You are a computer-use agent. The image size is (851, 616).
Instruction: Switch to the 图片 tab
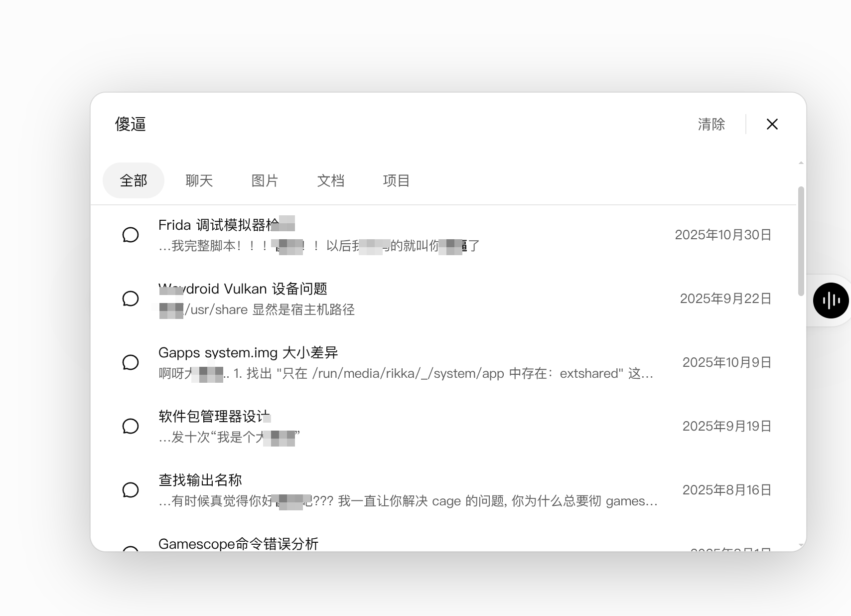point(265,180)
